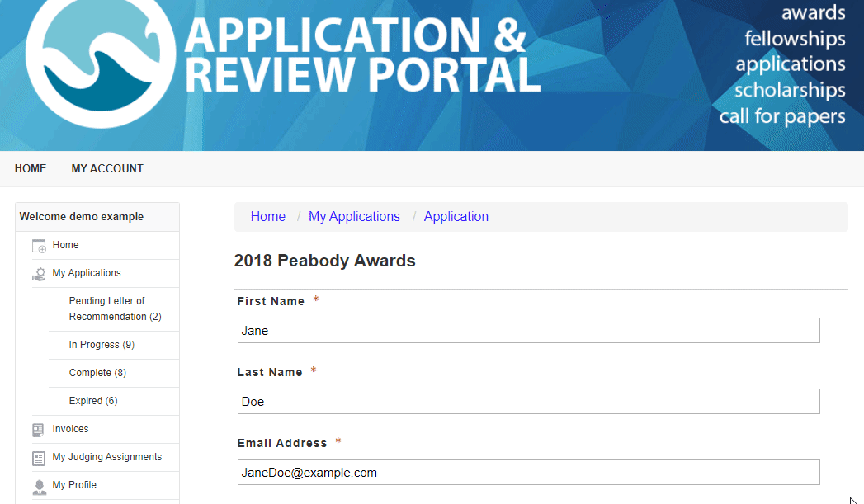Click the Application breadcrumb link
Image resolution: width=864 pixels, height=504 pixels.
coord(456,216)
